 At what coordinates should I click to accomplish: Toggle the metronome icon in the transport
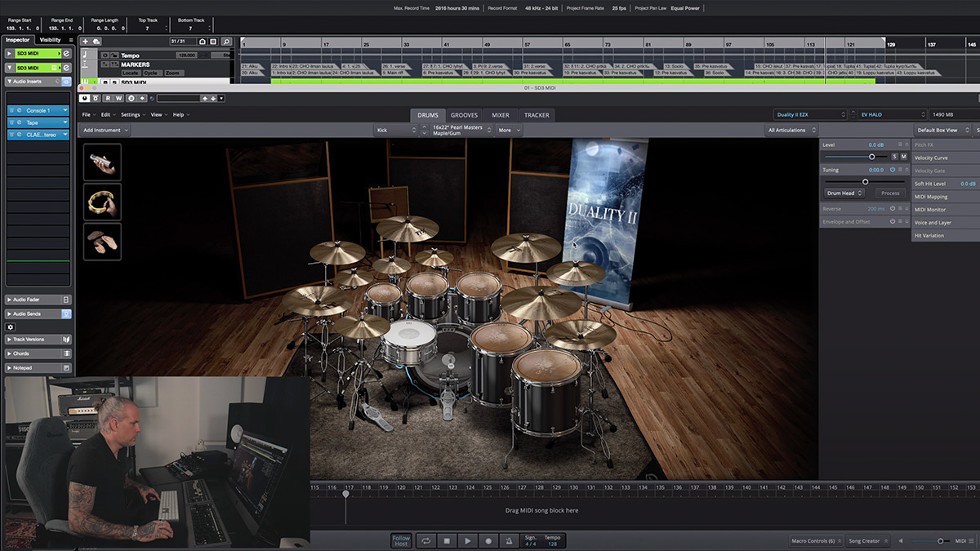click(x=509, y=540)
